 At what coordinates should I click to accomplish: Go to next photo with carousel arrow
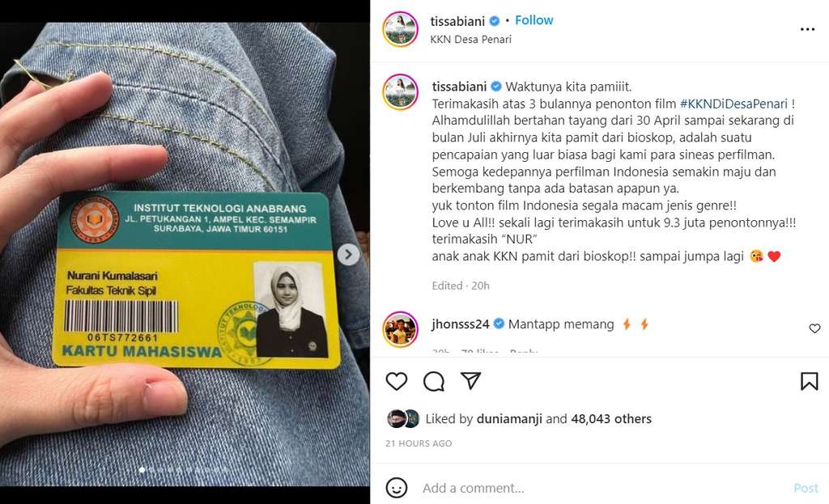click(x=348, y=255)
